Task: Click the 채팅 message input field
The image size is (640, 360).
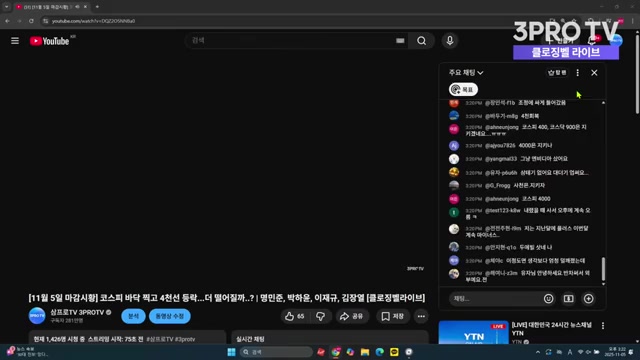Action: (497, 299)
